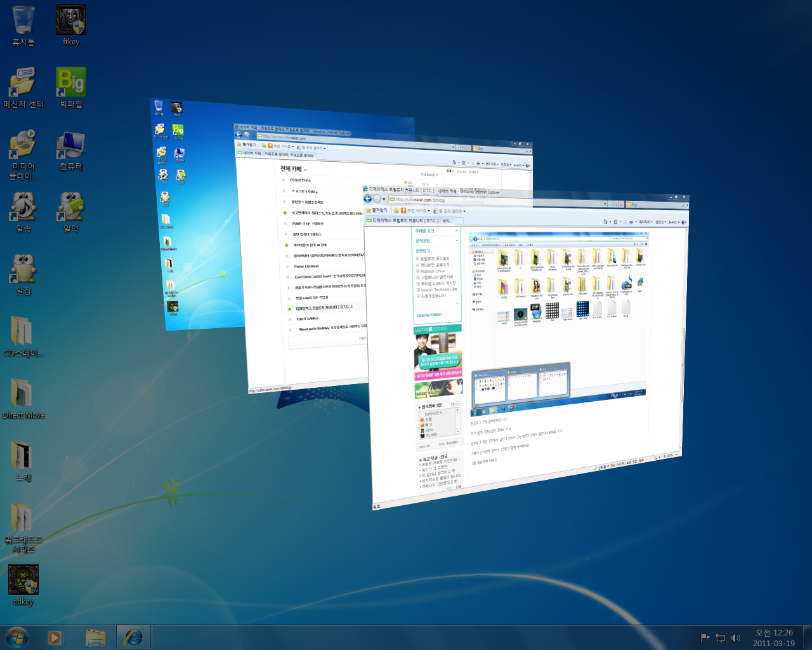Image resolution: width=812 pixels, height=650 pixels.
Task: Expand 주제별 토크 section arrow in cafe sidebar
Action: coord(457,231)
